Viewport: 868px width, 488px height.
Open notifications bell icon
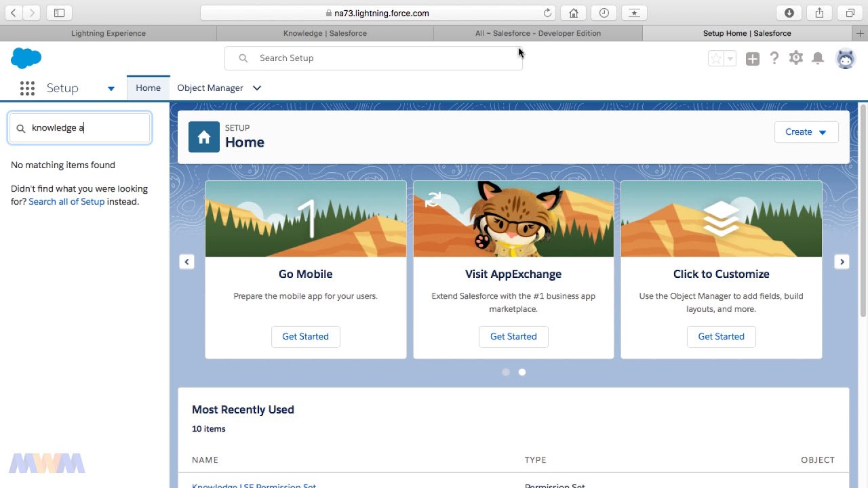[818, 58]
